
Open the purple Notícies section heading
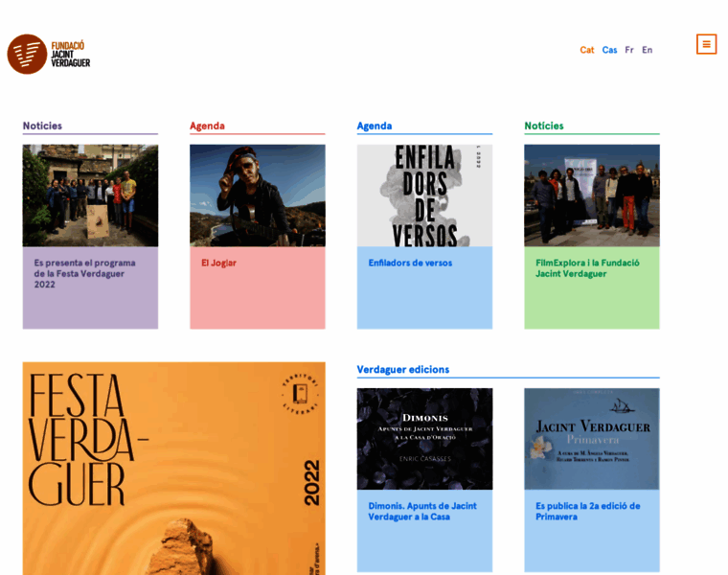[x=42, y=126]
